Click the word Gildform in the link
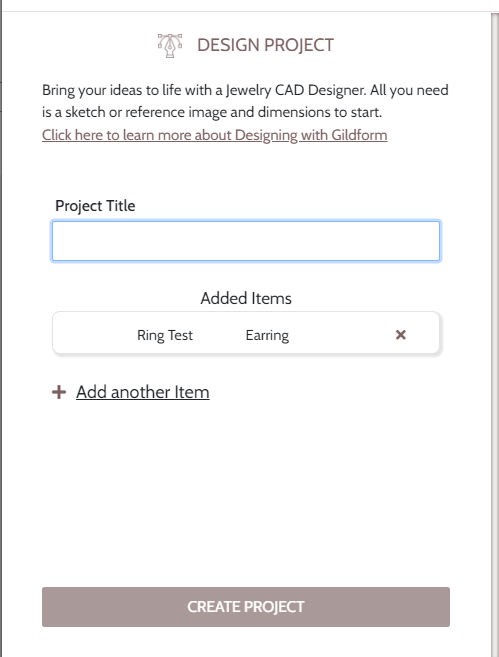This screenshot has height=657, width=499. pos(359,135)
